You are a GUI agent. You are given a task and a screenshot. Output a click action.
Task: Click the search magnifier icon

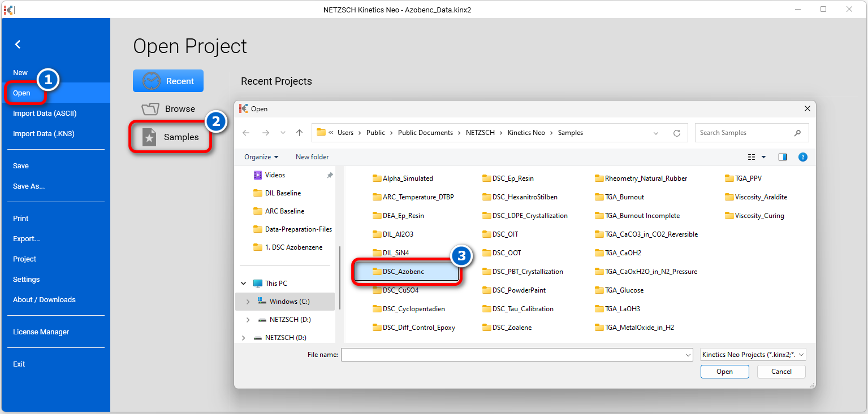pos(797,133)
